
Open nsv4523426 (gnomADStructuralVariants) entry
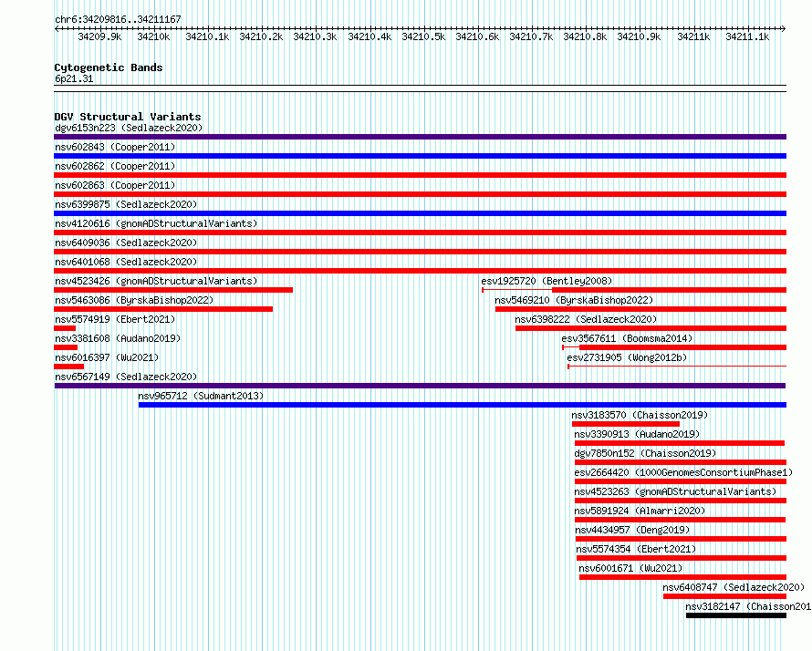click(x=156, y=281)
